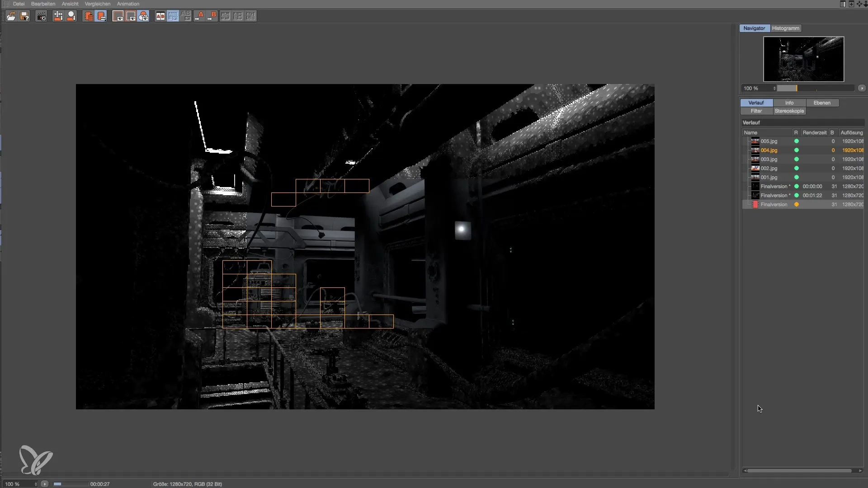Click the first frame-with-eye display icon
868x488 pixels.
[x=118, y=16]
